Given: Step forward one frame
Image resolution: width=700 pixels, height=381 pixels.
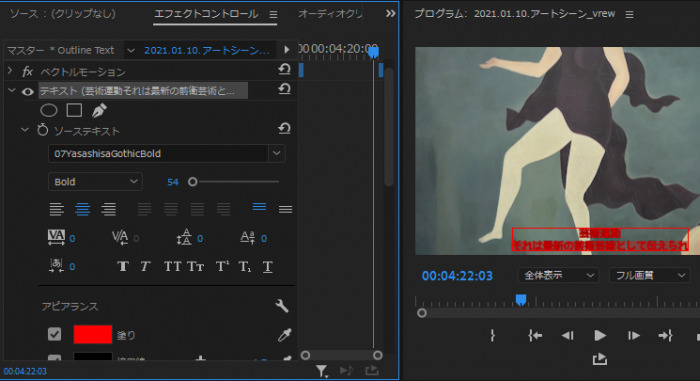Looking at the screenshot, I should tap(633, 335).
